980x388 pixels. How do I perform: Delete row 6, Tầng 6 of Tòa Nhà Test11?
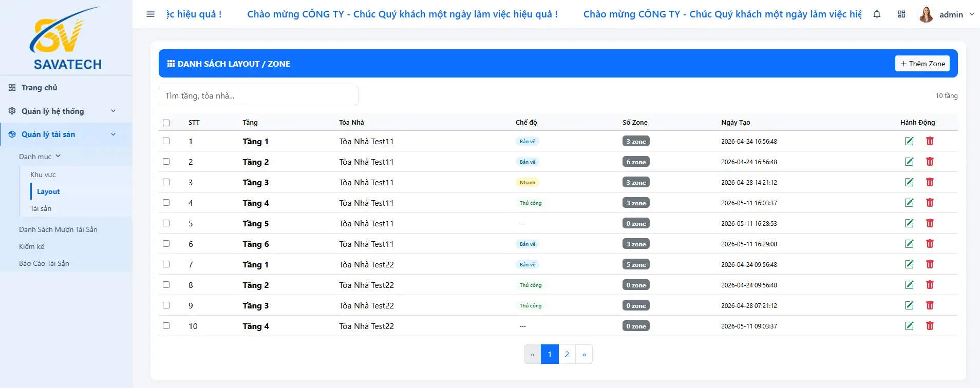click(930, 244)
